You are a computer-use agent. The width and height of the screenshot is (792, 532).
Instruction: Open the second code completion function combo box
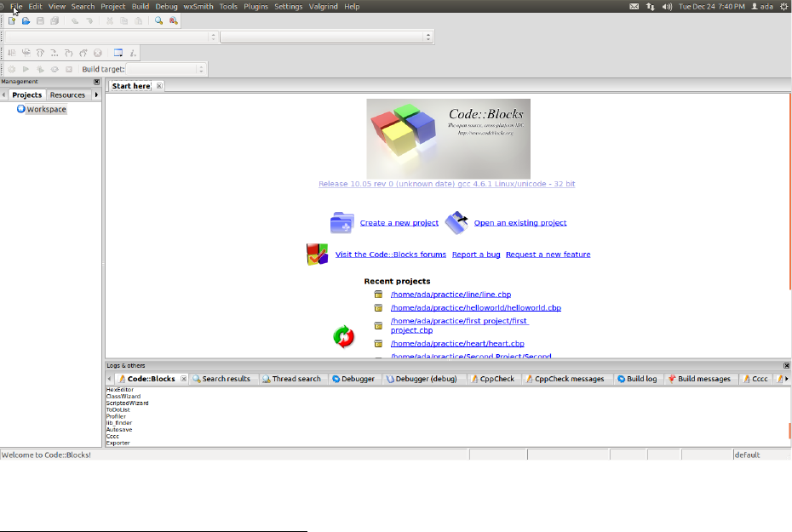pos(326,37)
